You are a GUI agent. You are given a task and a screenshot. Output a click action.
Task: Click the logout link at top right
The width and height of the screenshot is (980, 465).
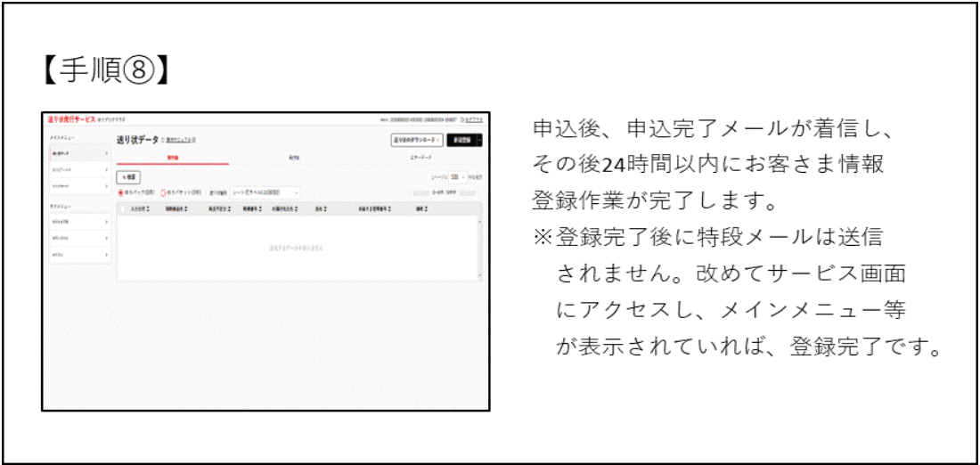pyautogui.click(x=470, y=118)
